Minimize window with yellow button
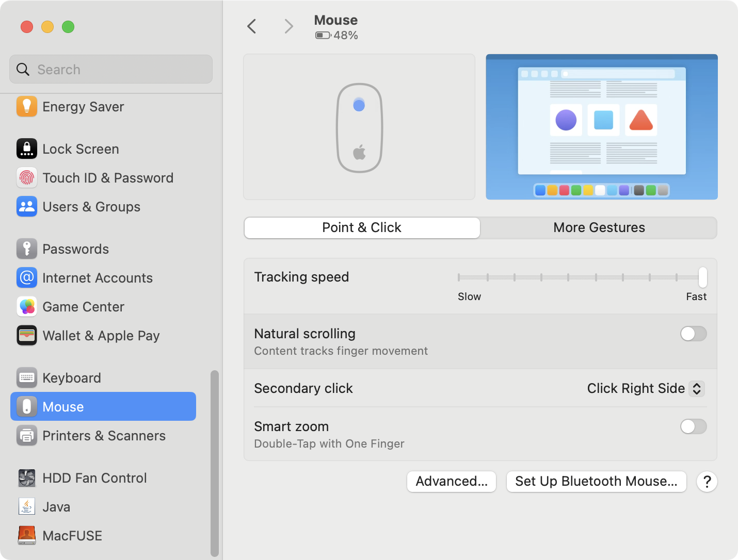The width and height of the screenshot is (738, 560). click(47, 26)
